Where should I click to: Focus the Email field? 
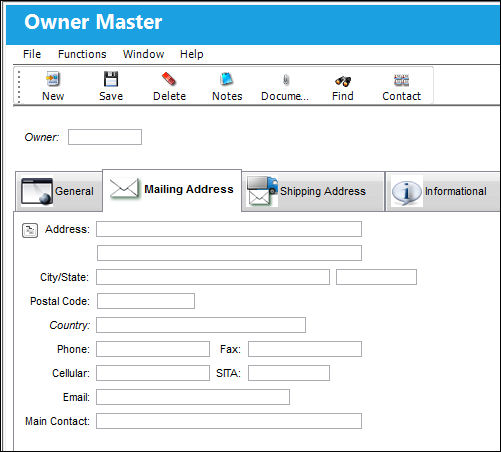[x=193, y=397]
